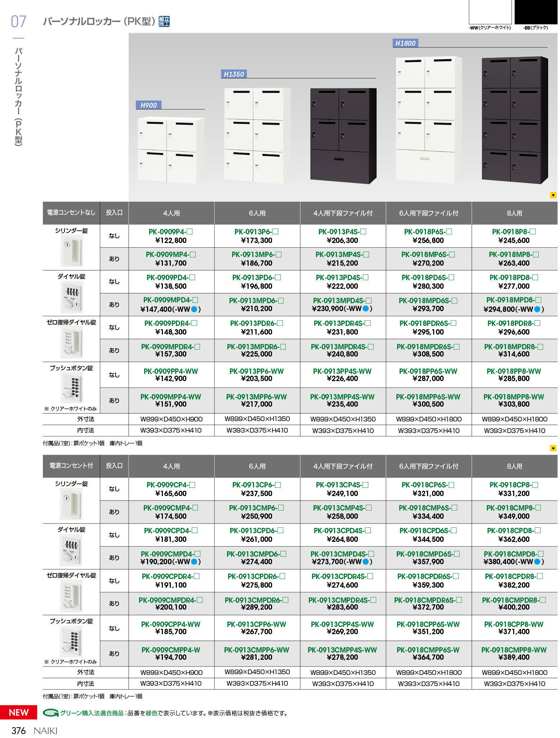Select the H1800 height label
The image size is (560, 738).
click(x=405, y=43)
